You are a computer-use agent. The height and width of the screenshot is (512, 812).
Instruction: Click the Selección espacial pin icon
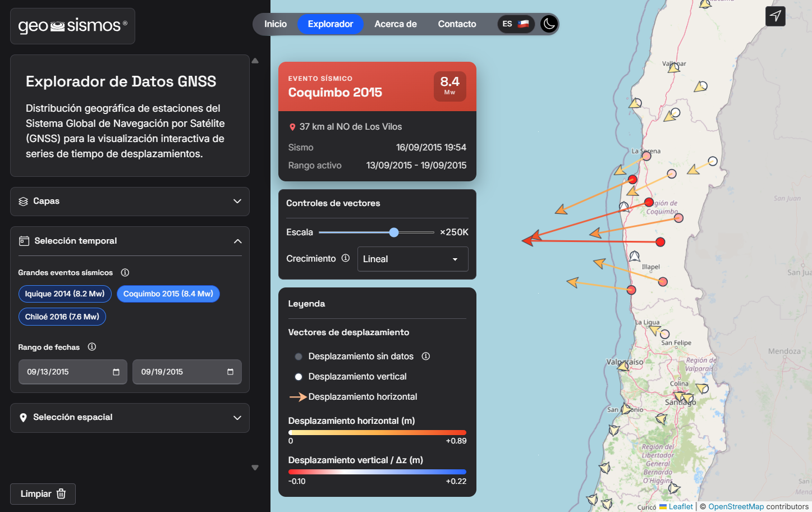click(x=23, y=418)
